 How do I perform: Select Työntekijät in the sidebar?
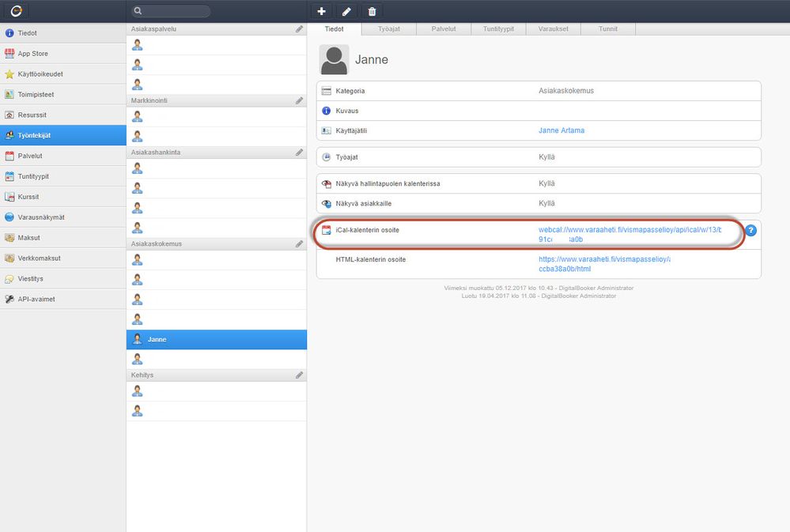(x=63, y=135)
